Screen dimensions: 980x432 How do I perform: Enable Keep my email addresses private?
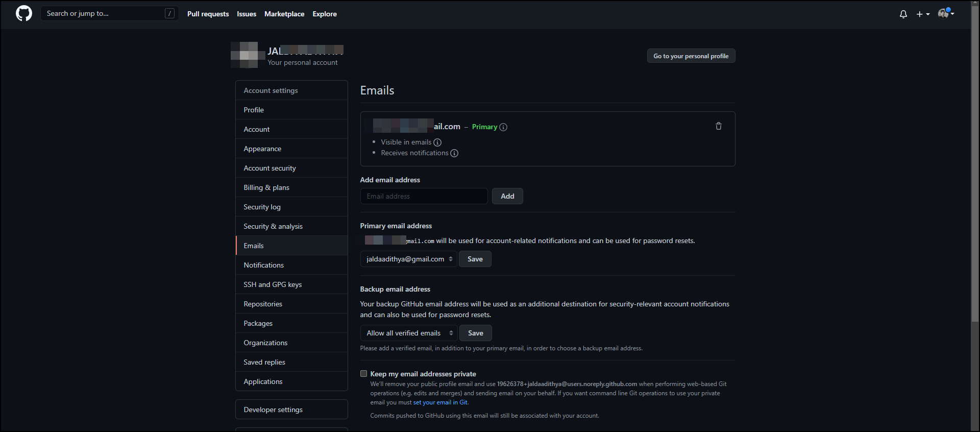point(364,374)
